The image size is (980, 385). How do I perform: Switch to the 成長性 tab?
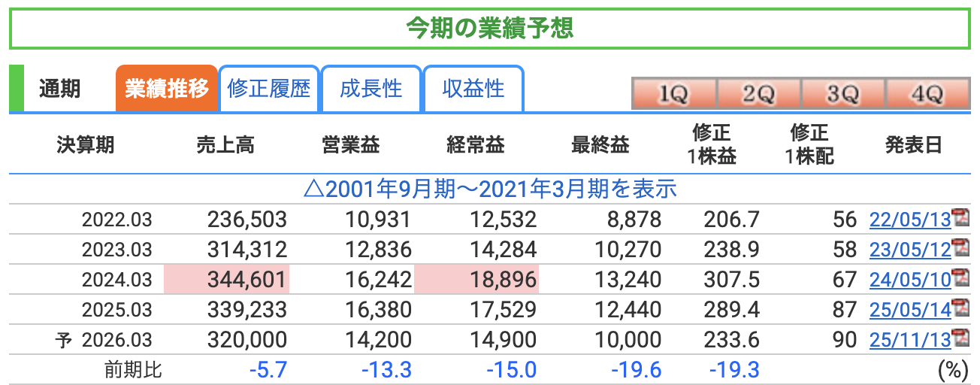371,89
